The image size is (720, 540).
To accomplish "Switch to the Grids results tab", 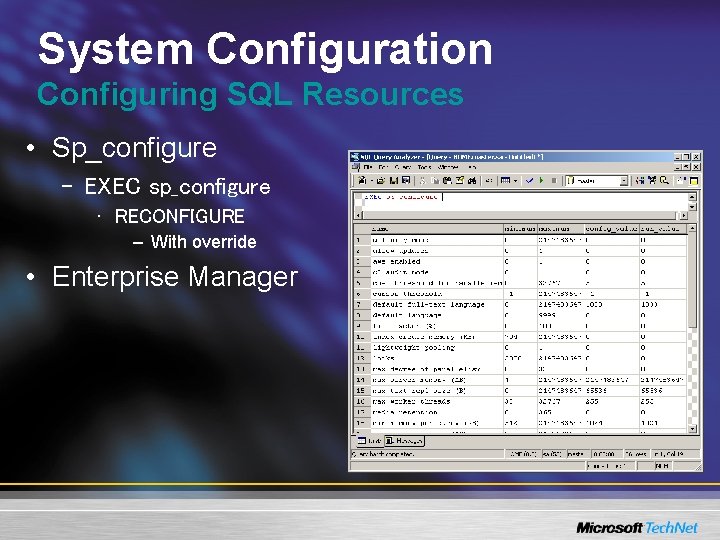I will coord(370,441).
